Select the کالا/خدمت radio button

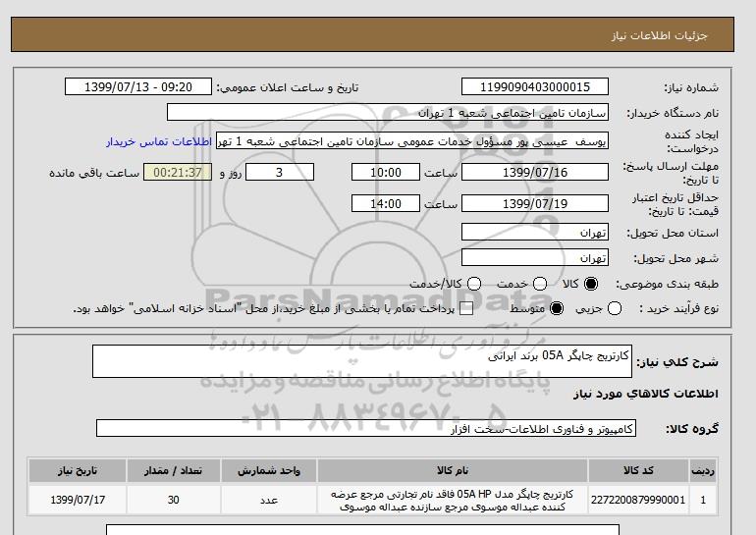click(x=474, y=284)
